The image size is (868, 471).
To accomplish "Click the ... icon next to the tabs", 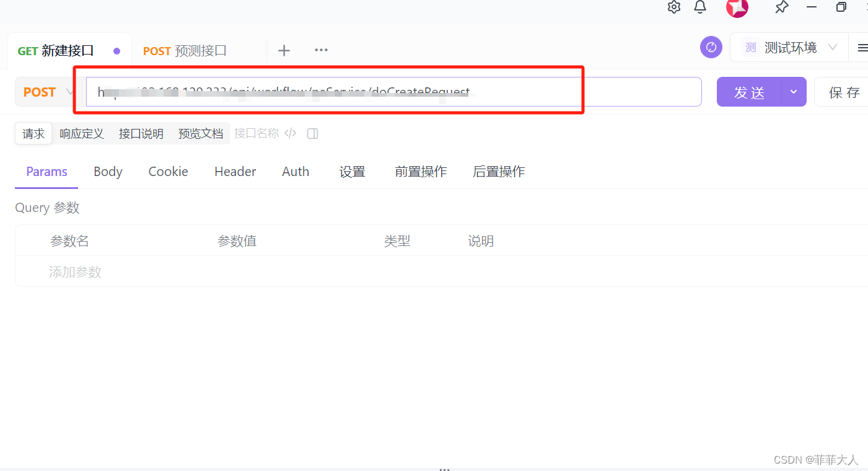I will point(321,50).
